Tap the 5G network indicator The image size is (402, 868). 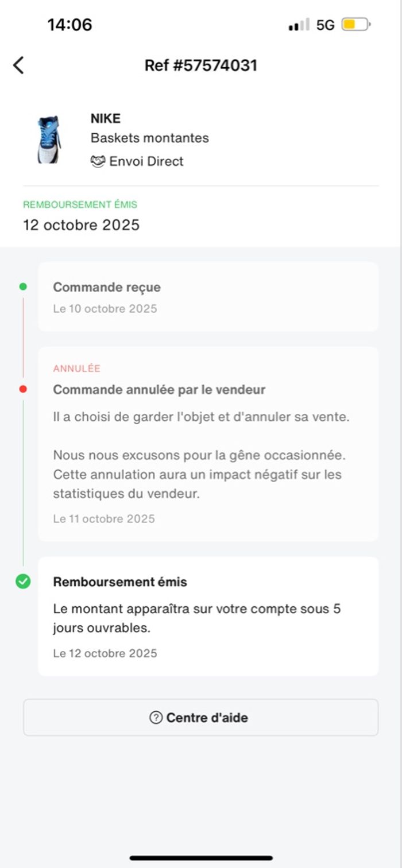click(325, 25)
